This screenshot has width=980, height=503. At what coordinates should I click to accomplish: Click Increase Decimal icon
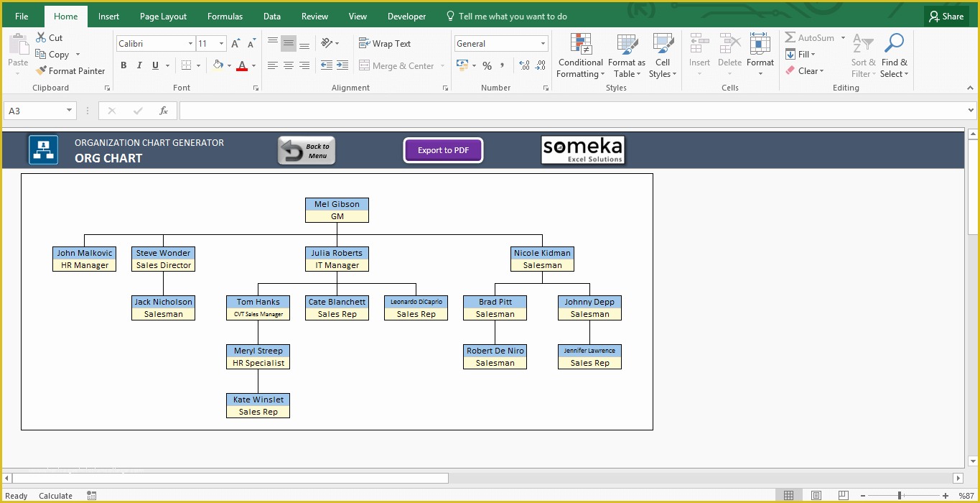click(x=524, y=65)
